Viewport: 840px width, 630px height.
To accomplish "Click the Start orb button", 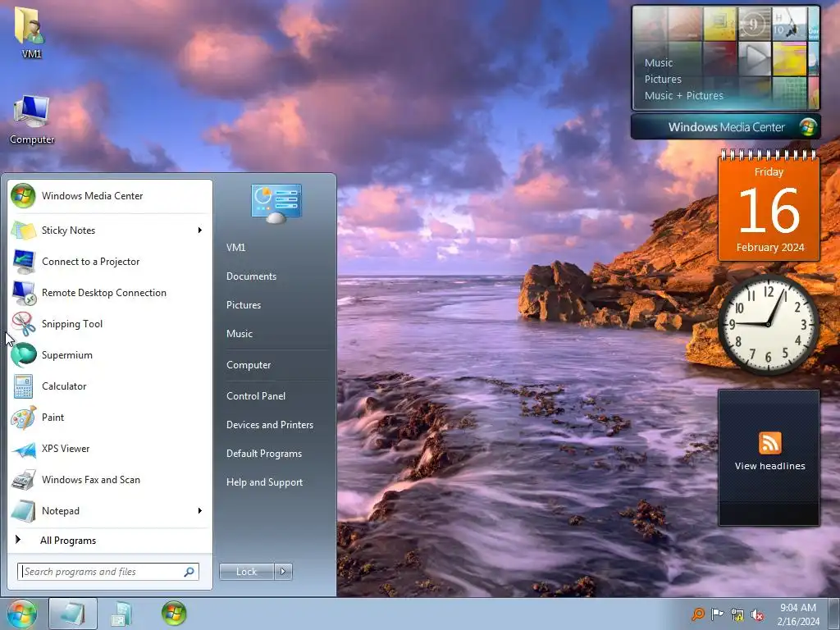I will click(22, 614).
